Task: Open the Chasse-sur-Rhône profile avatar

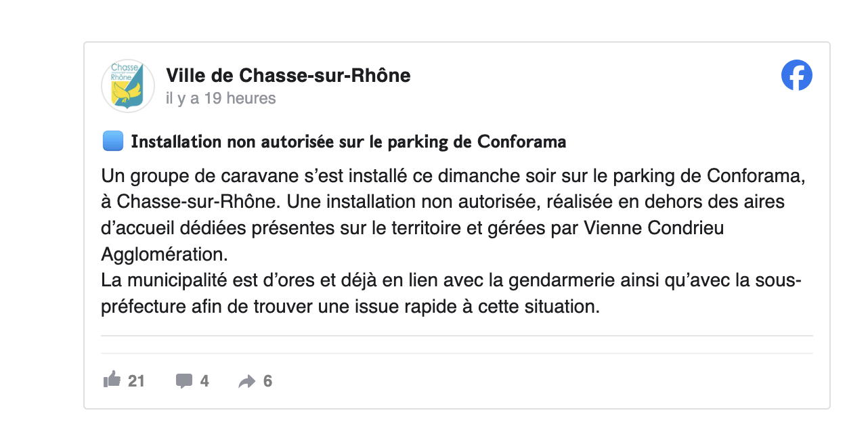Action: pyautogui.click(x=128, y=86)
